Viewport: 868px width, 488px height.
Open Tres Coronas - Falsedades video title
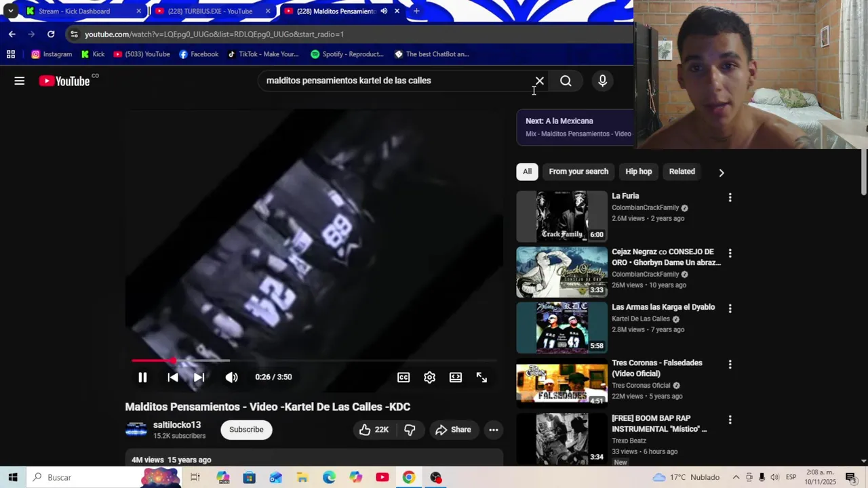pos(657,368)
